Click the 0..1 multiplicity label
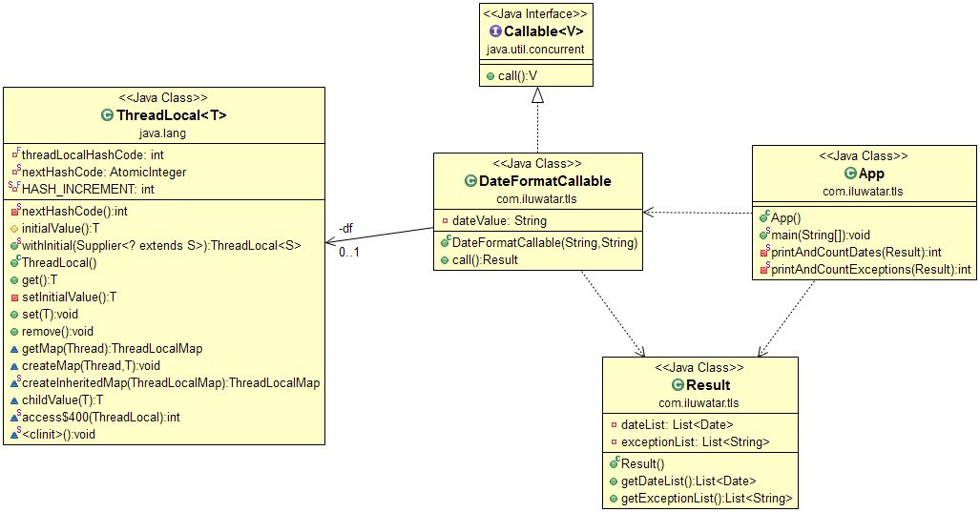 pyautogui.click(x=349, y=252)
